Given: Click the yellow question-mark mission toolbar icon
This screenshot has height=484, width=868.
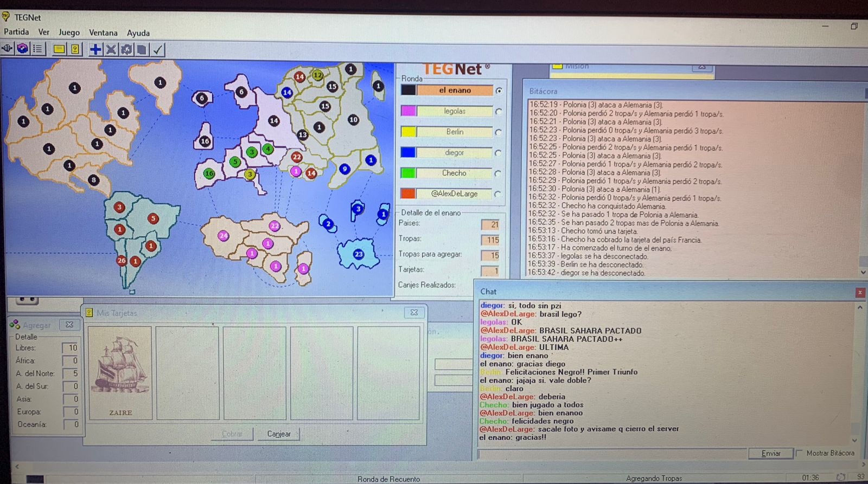Looking at the screenshot, I should (75, 49).
